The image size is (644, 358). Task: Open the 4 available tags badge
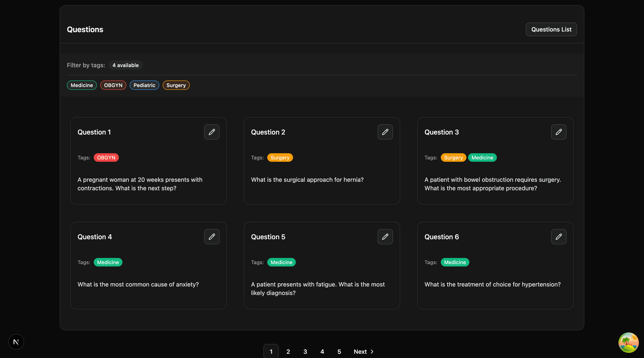(x=125, y=65)
